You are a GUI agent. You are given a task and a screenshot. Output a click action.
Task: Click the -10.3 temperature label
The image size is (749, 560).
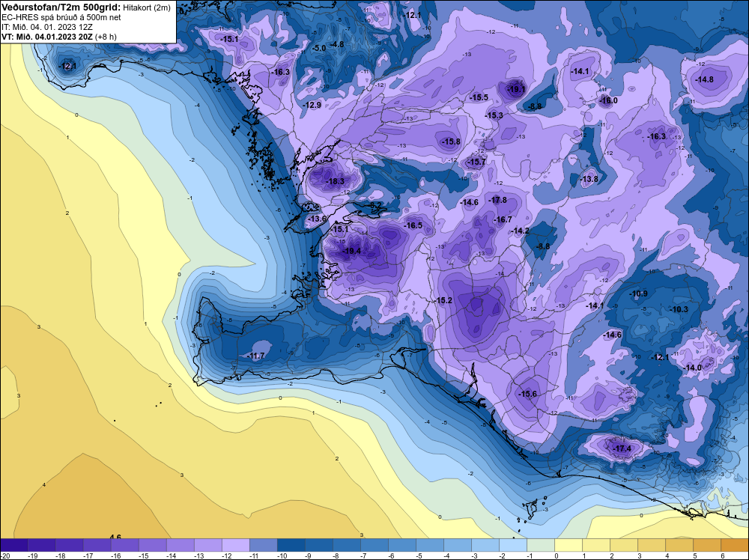(679, 309)
